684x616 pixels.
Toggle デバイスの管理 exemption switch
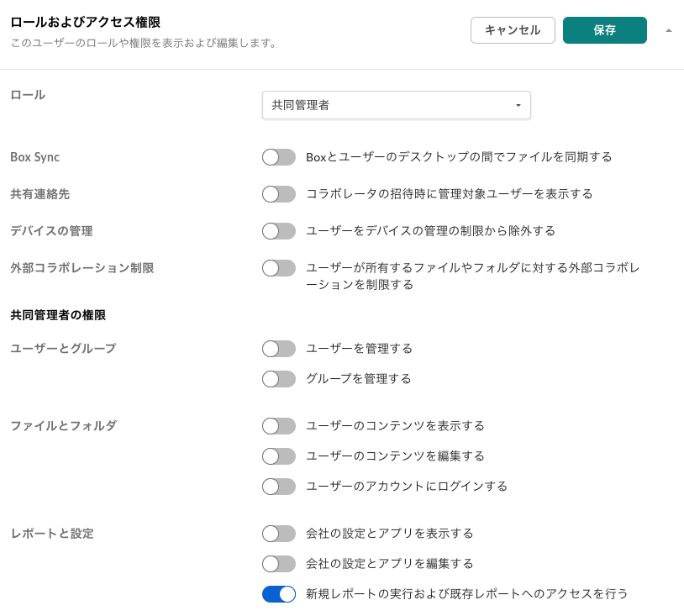click(279, 231)
